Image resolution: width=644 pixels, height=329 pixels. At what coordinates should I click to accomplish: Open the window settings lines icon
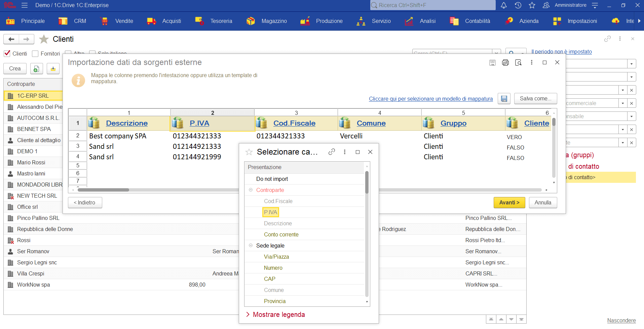[x=595, y=5]
